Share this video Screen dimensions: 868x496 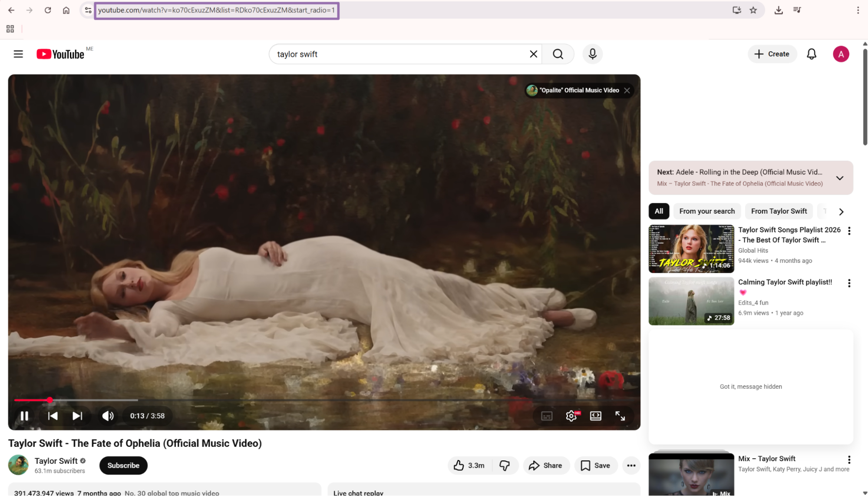click(x=546, y=465)
